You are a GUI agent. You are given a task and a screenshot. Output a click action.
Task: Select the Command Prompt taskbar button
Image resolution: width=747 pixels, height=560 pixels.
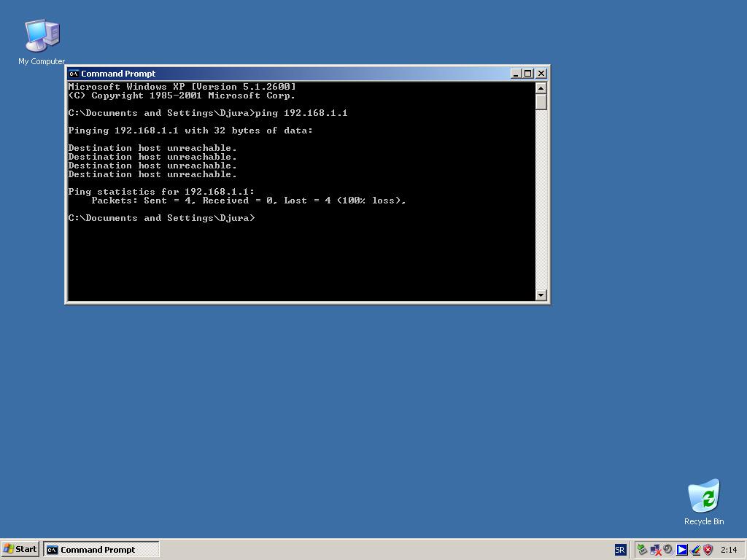coord(101,550)
